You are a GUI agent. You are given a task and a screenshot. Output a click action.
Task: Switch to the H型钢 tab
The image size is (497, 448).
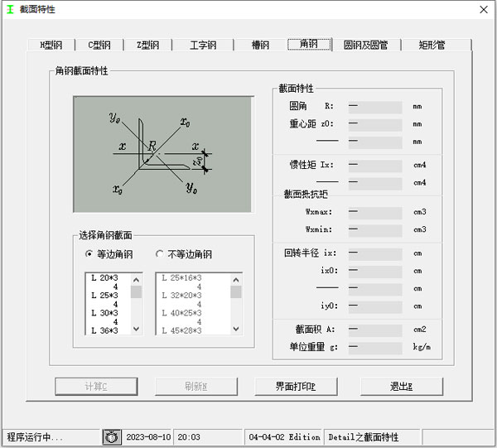pos(51,45)
